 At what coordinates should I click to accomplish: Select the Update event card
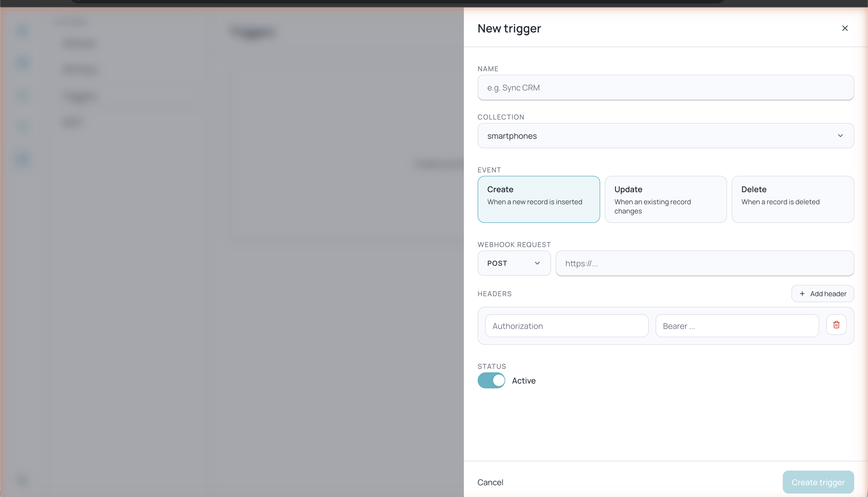665,199
